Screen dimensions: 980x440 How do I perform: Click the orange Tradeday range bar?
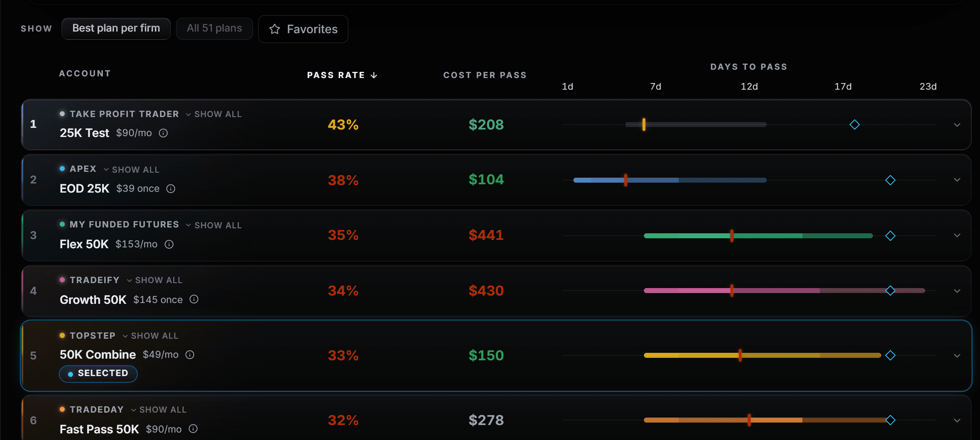click(767, 420)
